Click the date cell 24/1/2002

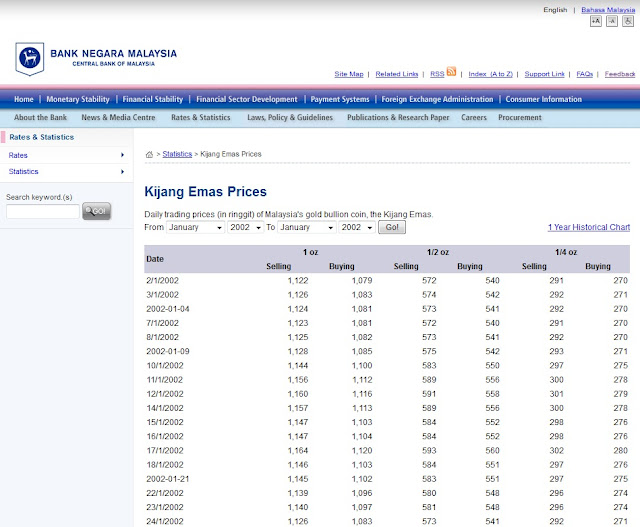click(x=165, y=521)
